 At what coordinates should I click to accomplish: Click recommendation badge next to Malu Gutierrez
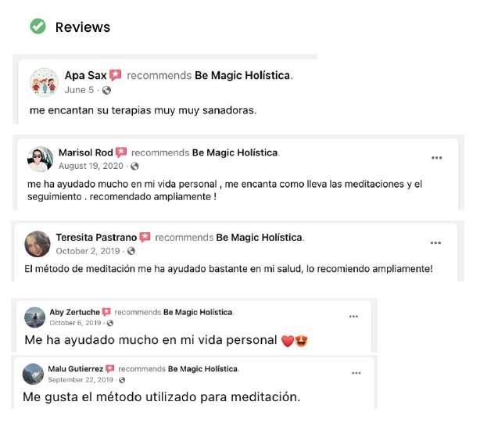coord(110,369)
